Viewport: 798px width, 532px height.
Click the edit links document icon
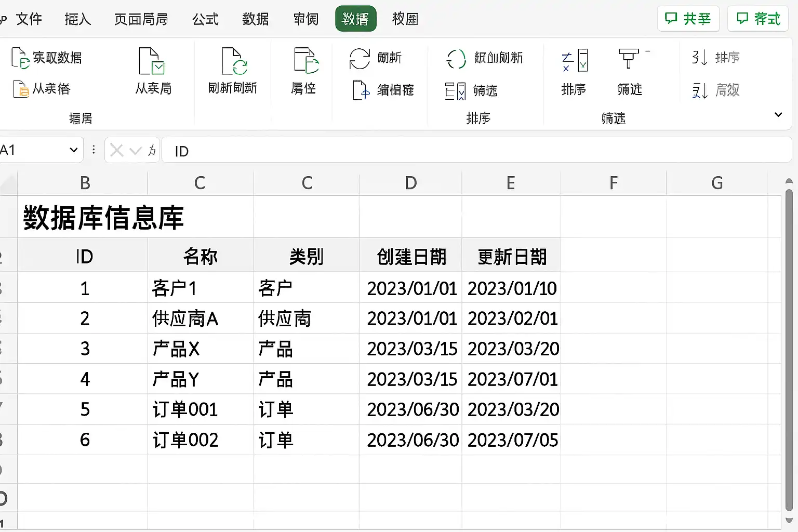(x=361, y=90)
